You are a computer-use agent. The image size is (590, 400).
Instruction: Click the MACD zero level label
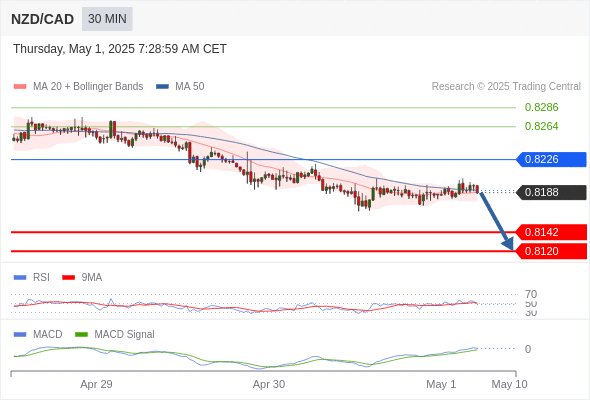528,349
